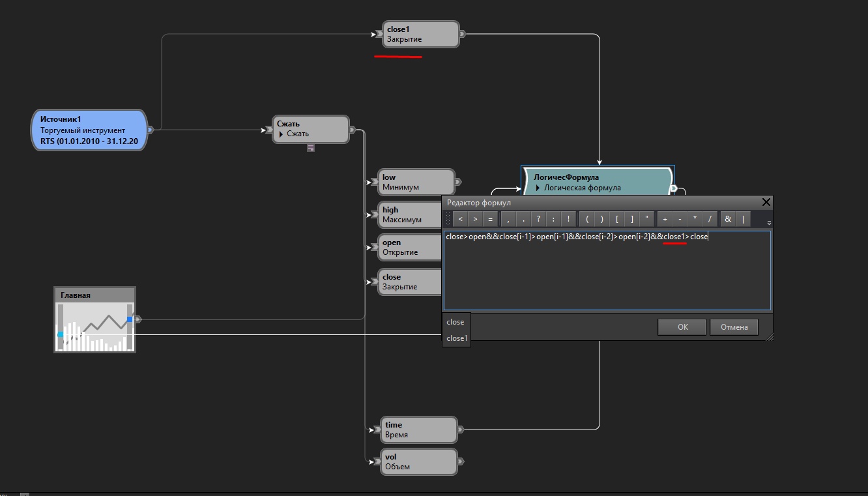Click the formula toolbar drag handle
This screenshot has height=496, width=868.
448,219
